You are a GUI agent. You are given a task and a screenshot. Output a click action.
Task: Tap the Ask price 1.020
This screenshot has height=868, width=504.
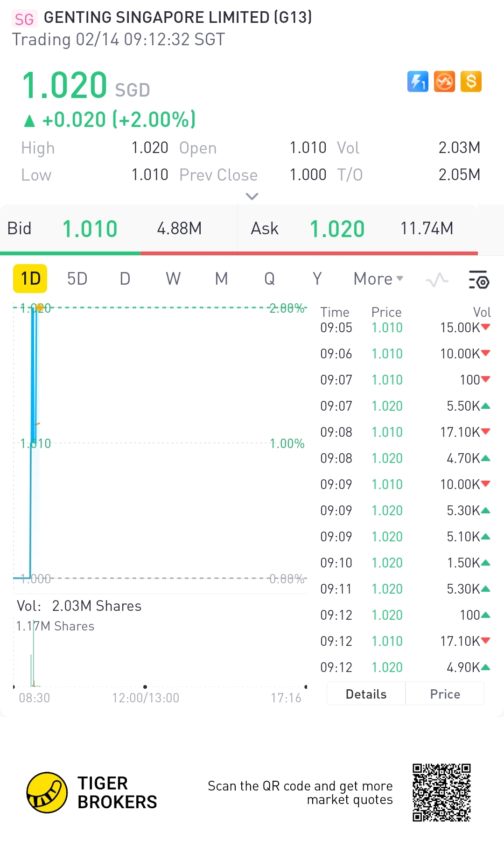(x=337, y=229)
